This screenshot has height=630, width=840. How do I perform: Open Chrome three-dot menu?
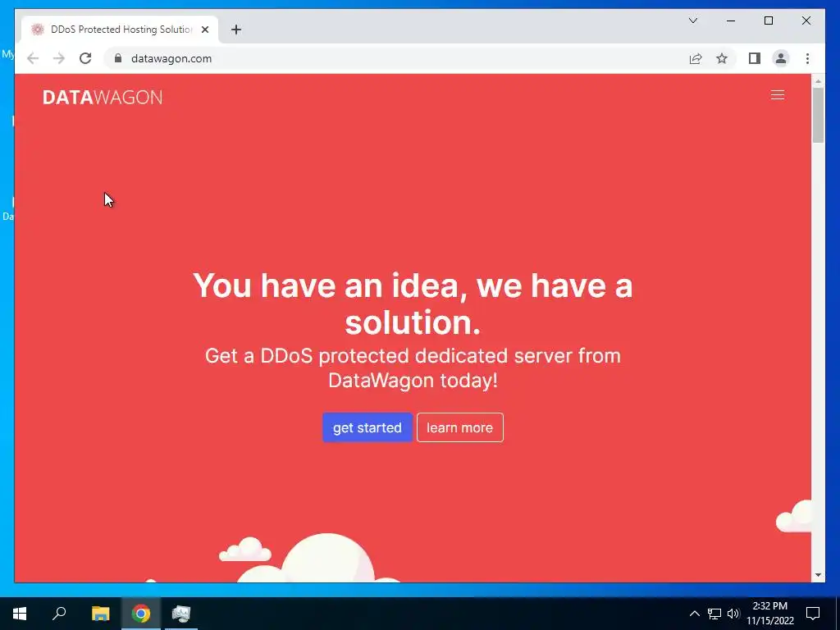point(807,58)
